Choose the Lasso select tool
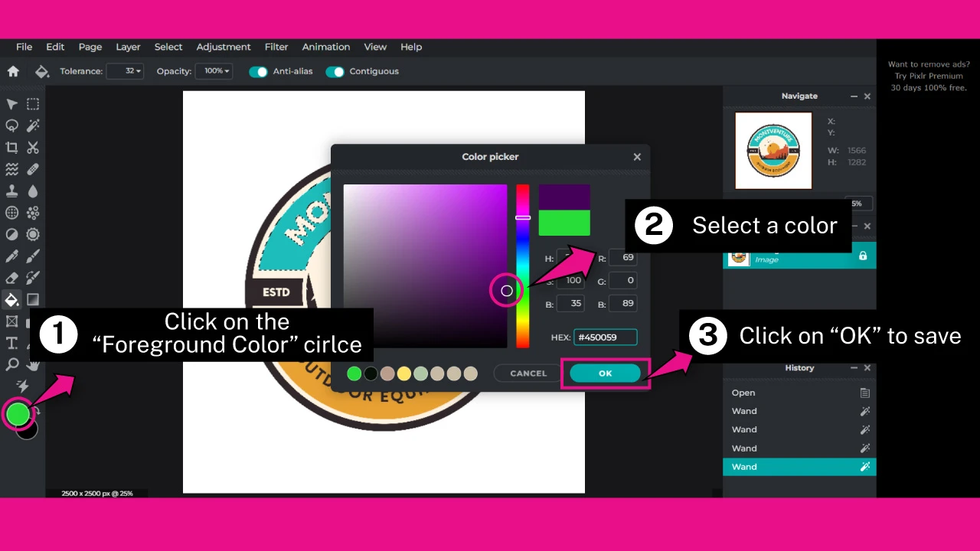This screenshot has width=980, height=551. coord(12,126)
